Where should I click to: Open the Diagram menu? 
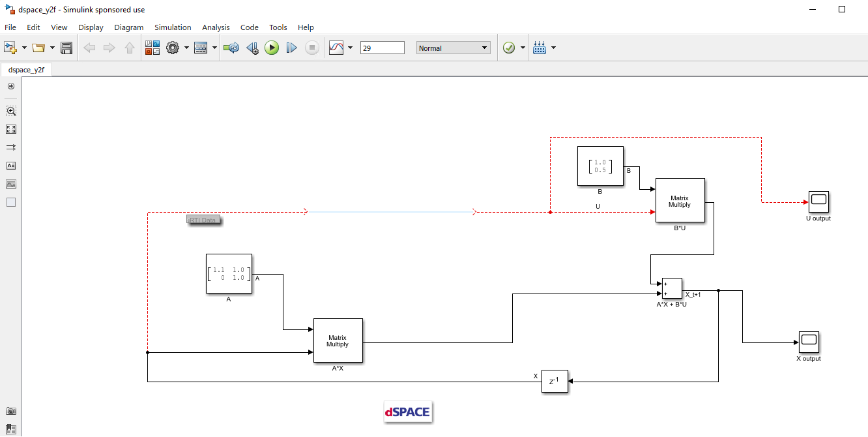coord(128,27)
